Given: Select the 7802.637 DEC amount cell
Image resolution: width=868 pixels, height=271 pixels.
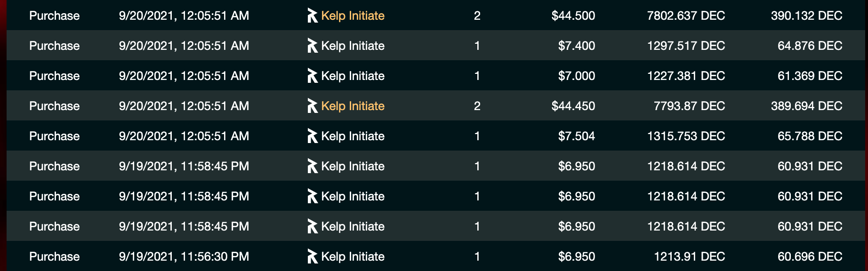Looking at the screenshot, I should (686, 16).
